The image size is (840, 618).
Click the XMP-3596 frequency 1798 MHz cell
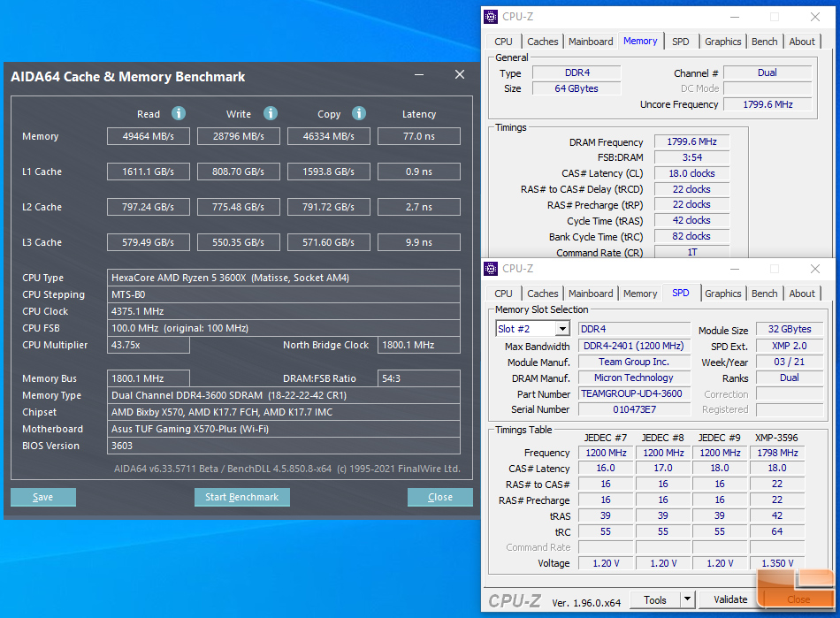coord(777,453)
